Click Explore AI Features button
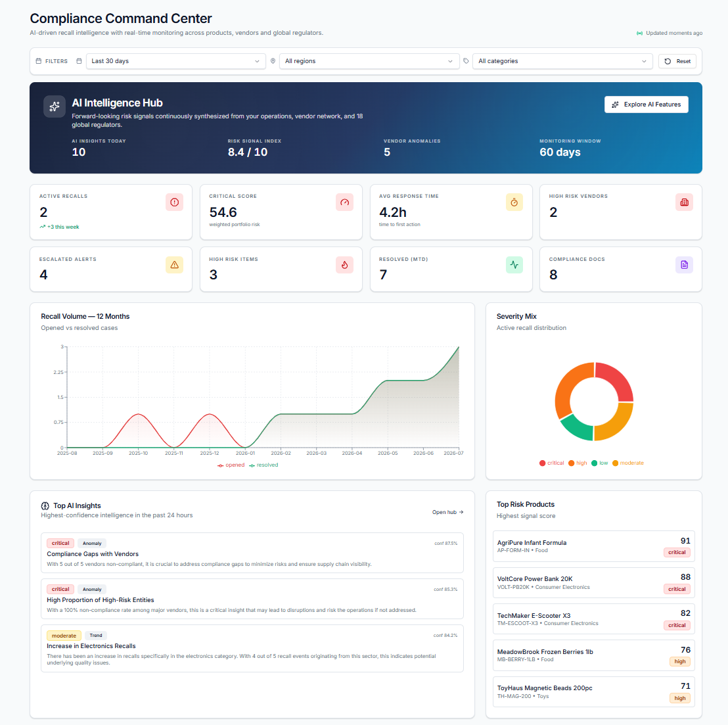Viewport: 728px width, 725px height. (647, 105)
